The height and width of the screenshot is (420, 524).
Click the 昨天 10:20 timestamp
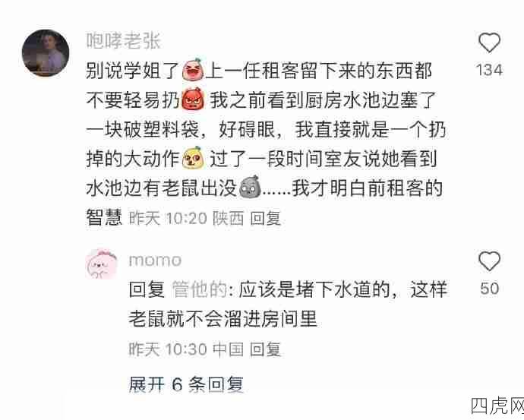pyautogui.click(x=168, y=218)
